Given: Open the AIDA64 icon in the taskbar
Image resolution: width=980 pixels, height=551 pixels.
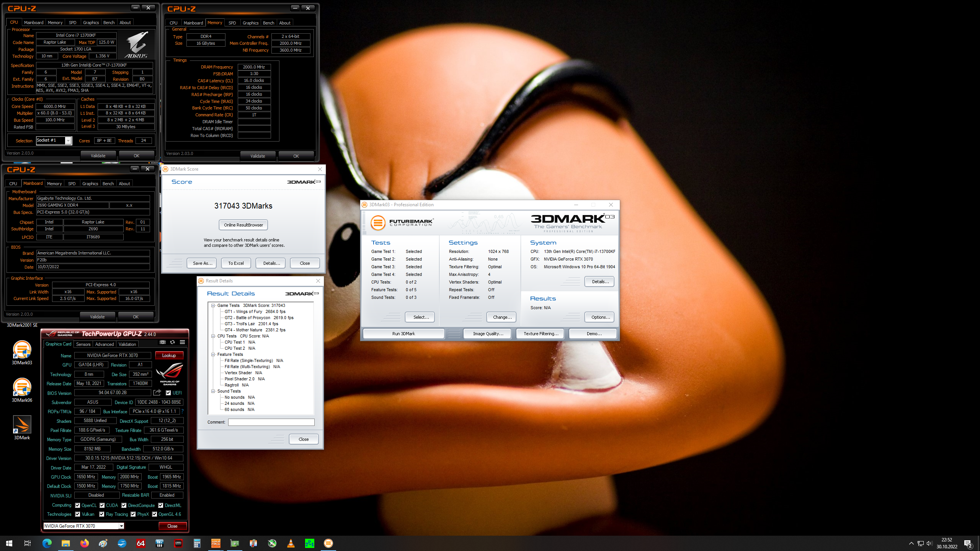Looking at the screenshot, I should (x=140, y=543).
